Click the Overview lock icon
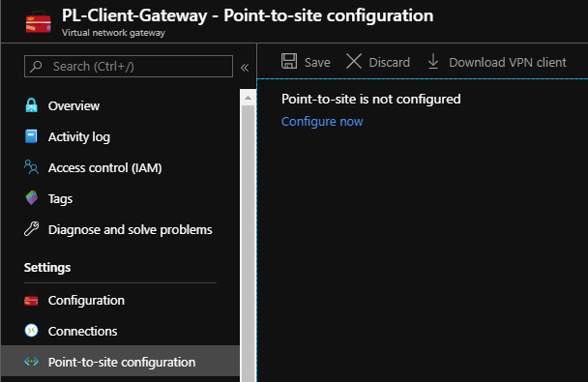The width and height of the screenshot is (588, 382). pos(32,105)
